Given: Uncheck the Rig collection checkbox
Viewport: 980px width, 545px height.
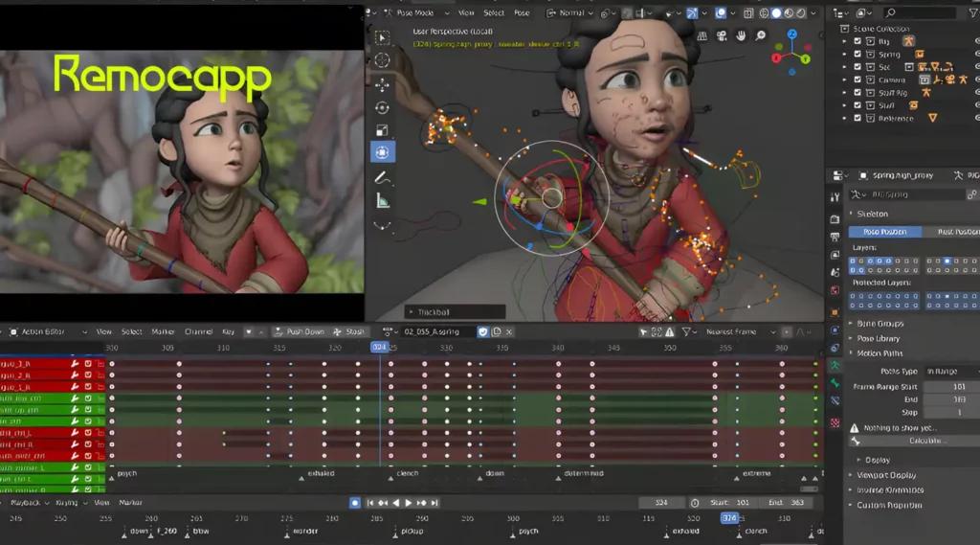Looking at the screenshot, I should point(857,41).
